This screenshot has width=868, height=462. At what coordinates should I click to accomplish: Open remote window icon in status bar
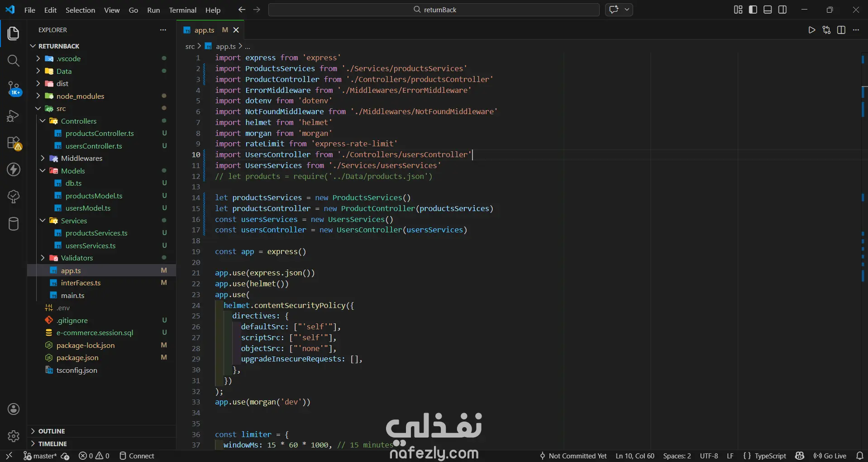(x=9, y=456)
